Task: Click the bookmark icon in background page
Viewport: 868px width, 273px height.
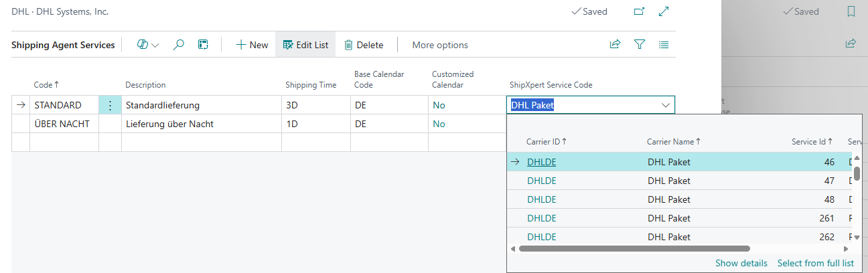Action: 851,11
